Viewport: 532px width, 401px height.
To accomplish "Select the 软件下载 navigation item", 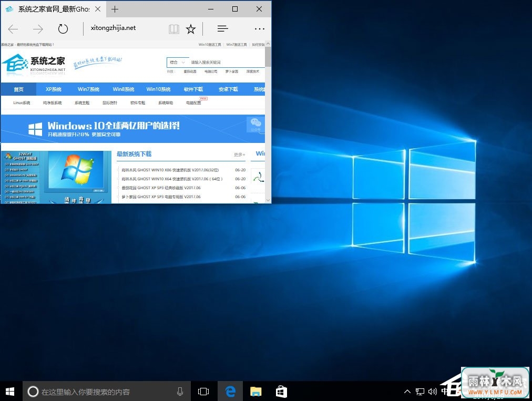I will tap(193, 89).
